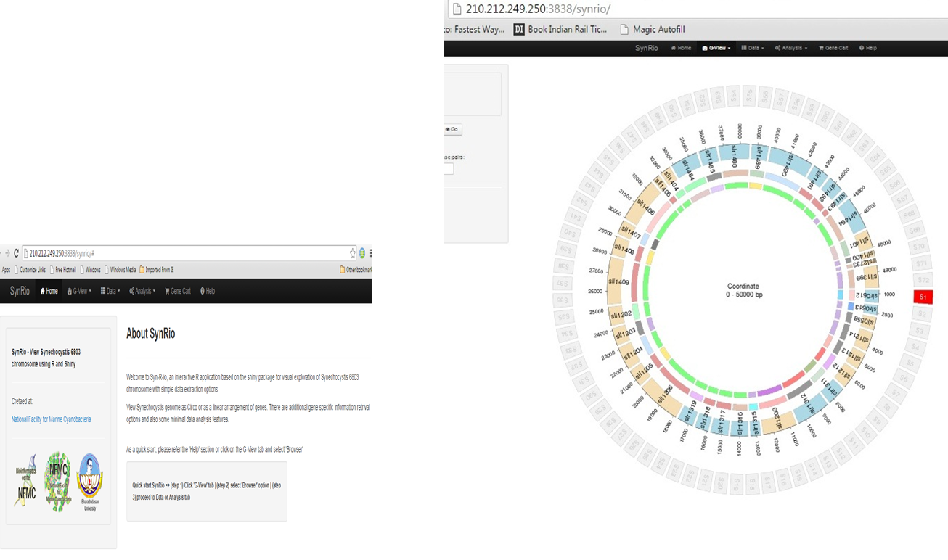Bookmark page with the star icon
Screen dimensions: 948x560
(x=353, y=253)
